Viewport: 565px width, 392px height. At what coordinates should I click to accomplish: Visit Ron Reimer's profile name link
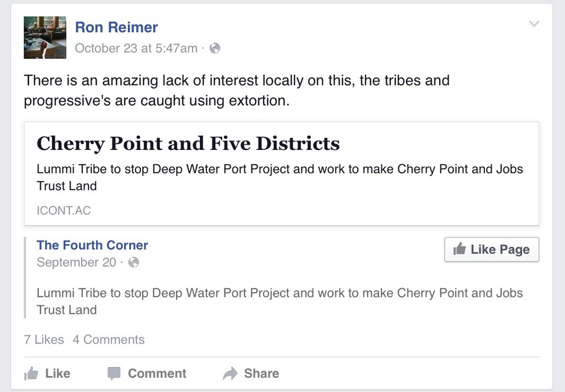pyautogui.click(x=116, y=27)
